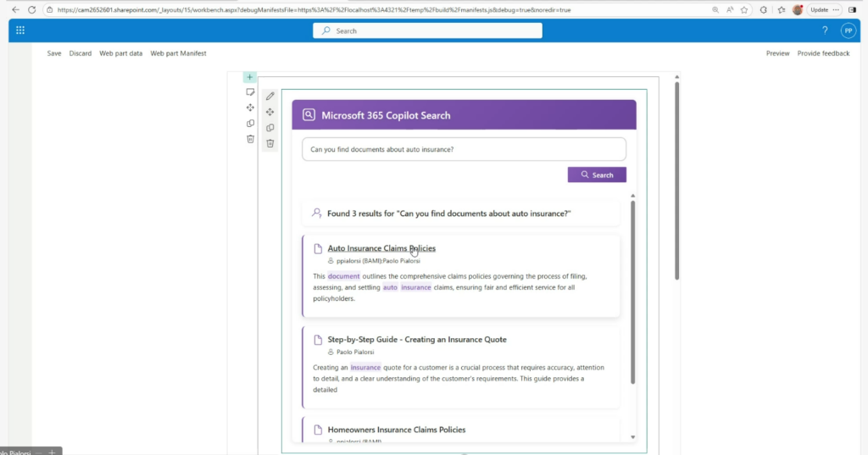Click the auto insurance query field

click(464, 149)
